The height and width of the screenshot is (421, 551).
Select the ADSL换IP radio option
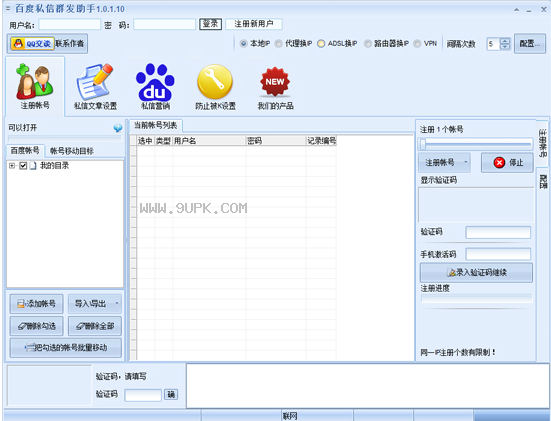coord(321,44)
